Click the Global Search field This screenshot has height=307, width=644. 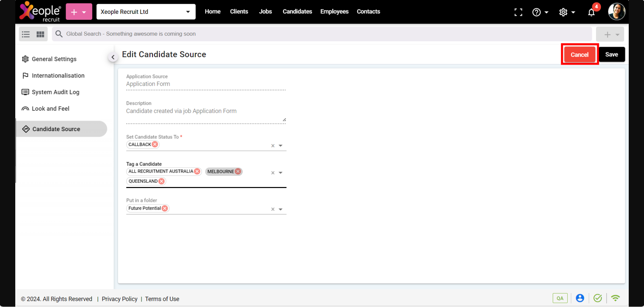coord(323,34)
